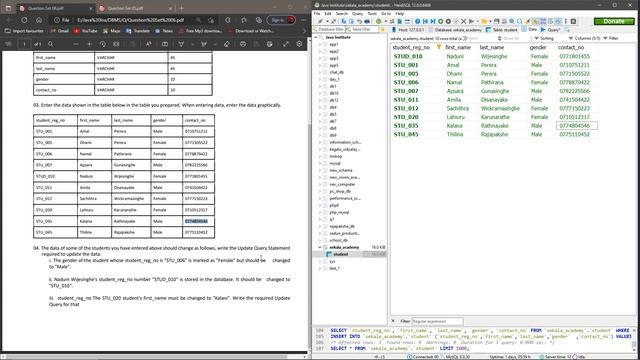Screen dimensions: 640x360
Task: Click the HeidiSQL Donate button
Action: pos(614,21)
